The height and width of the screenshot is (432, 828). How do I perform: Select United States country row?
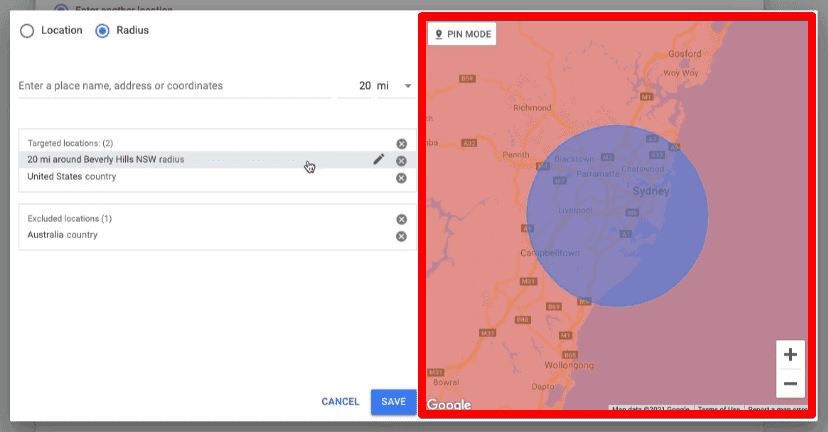(218, 177)
